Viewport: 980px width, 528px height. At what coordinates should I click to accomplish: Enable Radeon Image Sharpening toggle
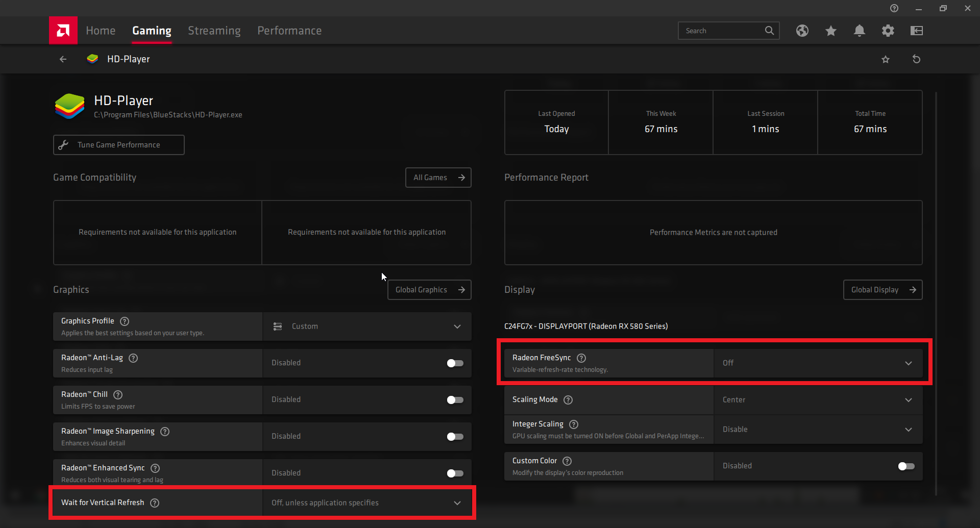(455, 437)
